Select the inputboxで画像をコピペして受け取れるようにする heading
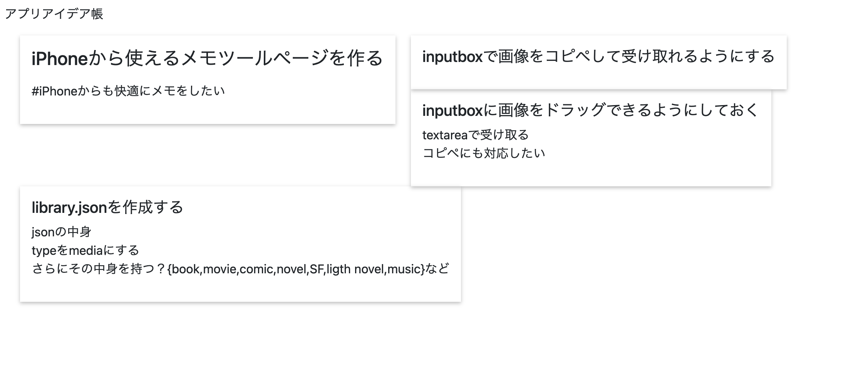Viewport: 868px width, 368px height. pos(598,57)
